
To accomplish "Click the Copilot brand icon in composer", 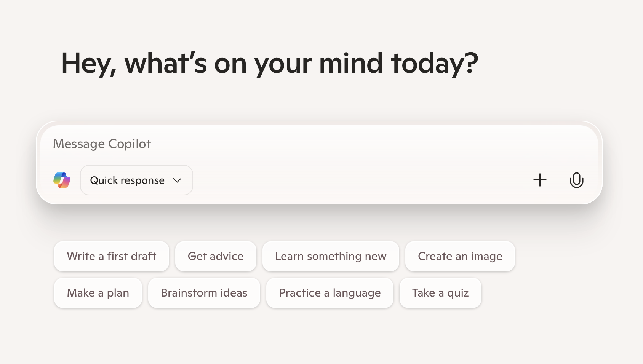I will click(x=62, y=180).
